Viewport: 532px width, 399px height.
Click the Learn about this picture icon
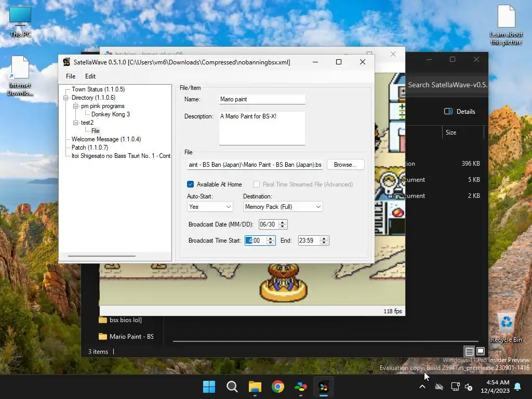click(506, 24)
